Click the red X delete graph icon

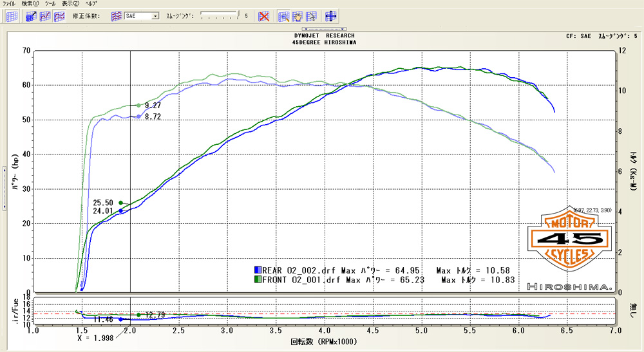(x=263, y=16)
